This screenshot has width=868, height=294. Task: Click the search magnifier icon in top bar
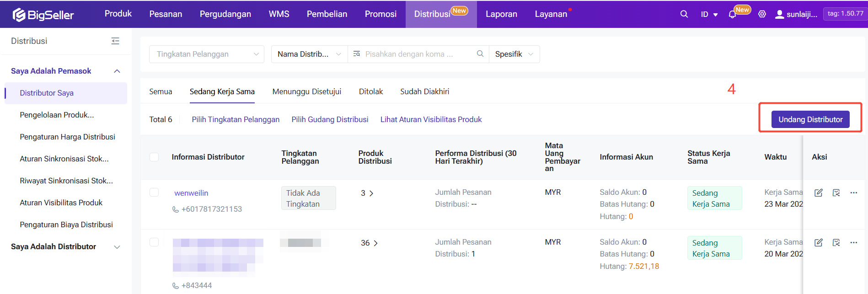pos(684,14)
